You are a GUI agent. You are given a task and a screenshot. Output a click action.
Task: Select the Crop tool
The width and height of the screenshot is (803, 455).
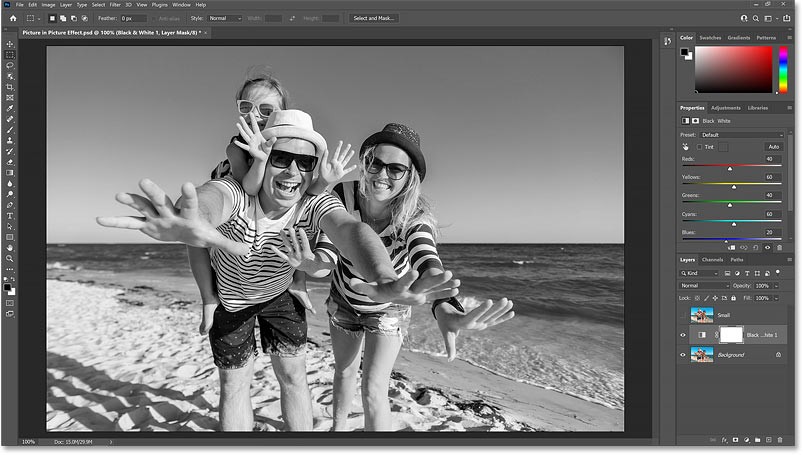pyautogui.click(x=10, y=87)
